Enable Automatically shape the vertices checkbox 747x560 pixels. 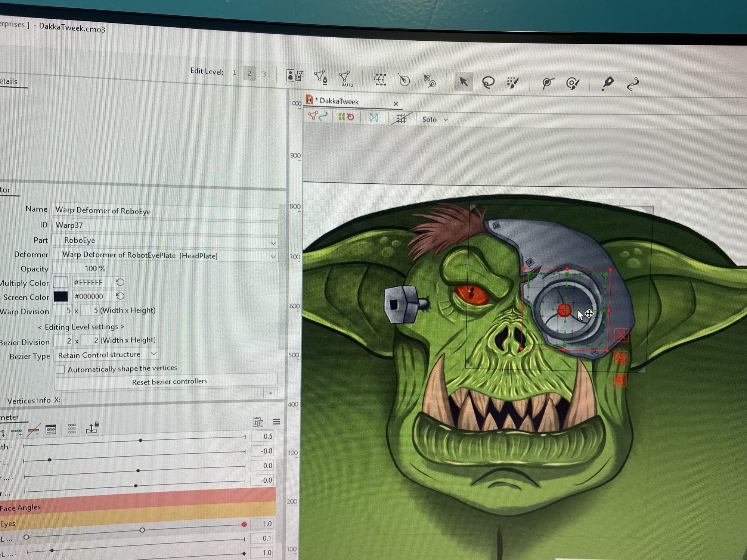click(60, 370)
